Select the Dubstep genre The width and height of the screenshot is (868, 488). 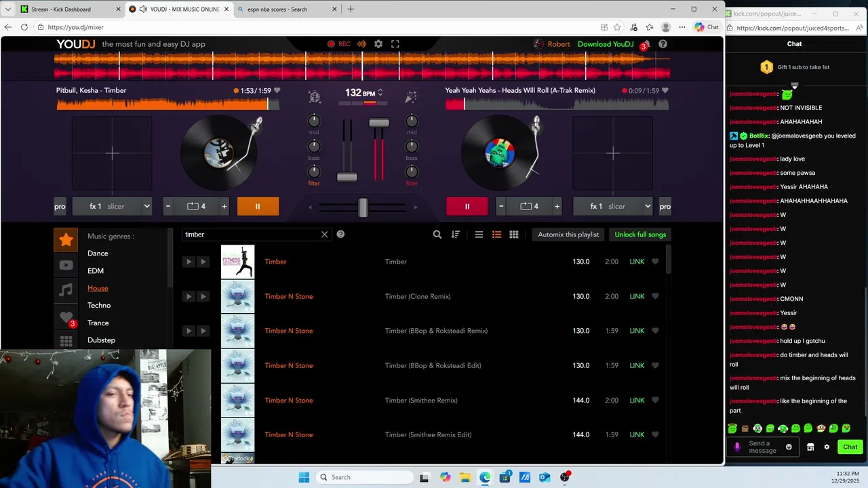101,340
